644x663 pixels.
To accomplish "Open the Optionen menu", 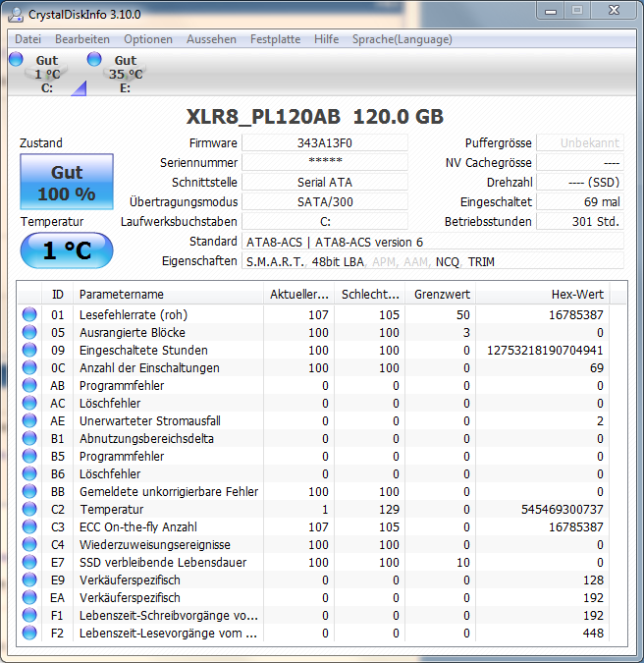I will (148, 39).
